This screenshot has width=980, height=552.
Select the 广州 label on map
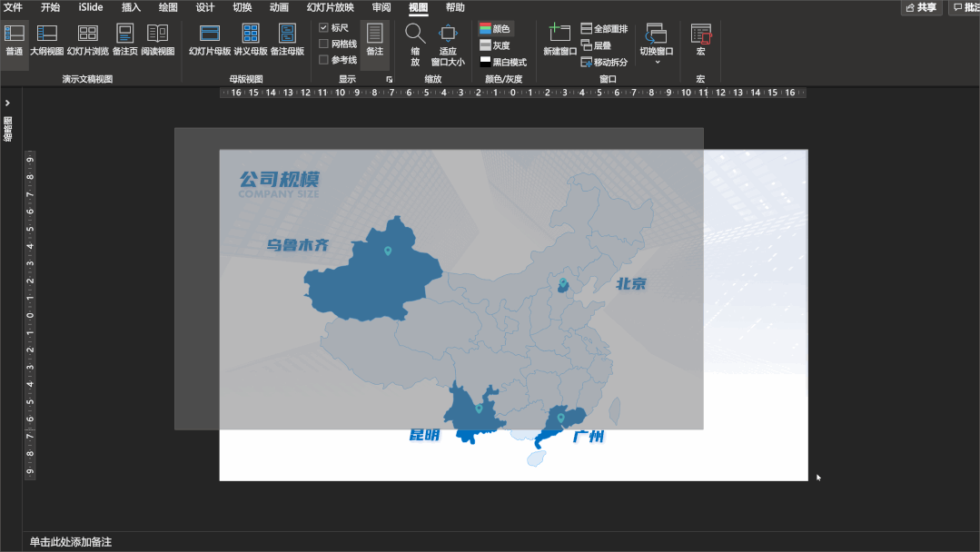(x=589, y=437)
